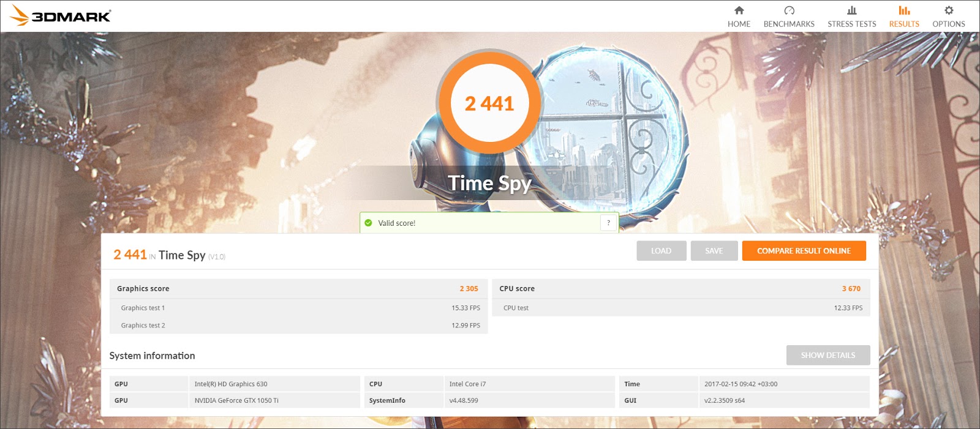Click SystemInfo version v4.48.599
The image size is (980, 429).
tap(529, 400)
